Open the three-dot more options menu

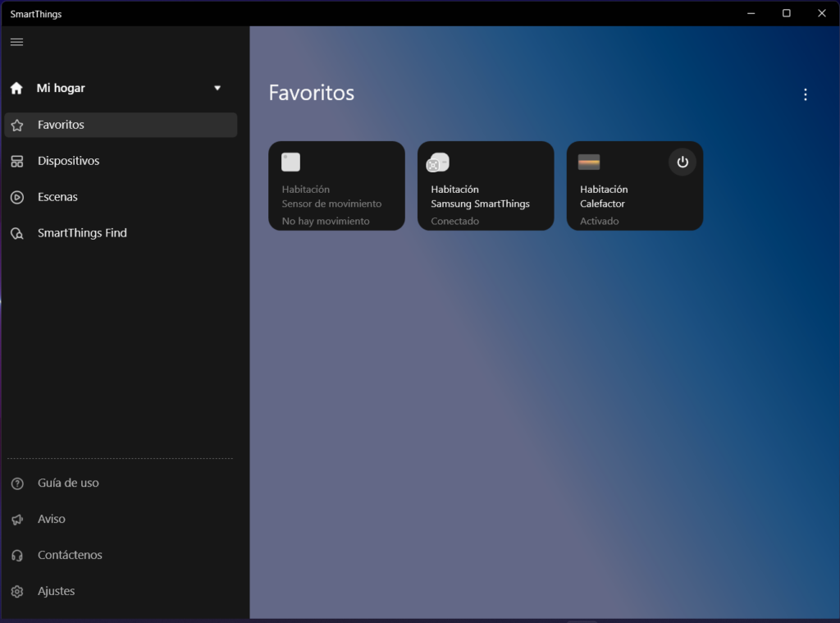pos(805,94)
